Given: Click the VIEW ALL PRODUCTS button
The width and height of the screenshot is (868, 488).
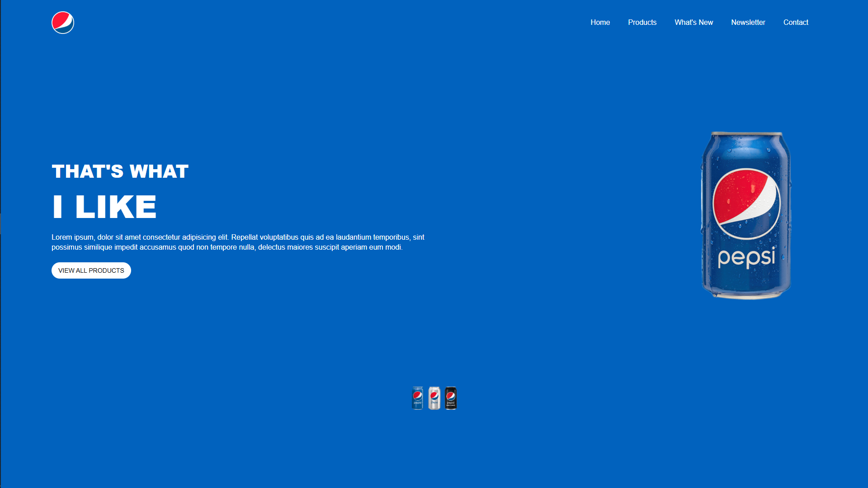Looking at the screenshot, I should tap(91, 270).
